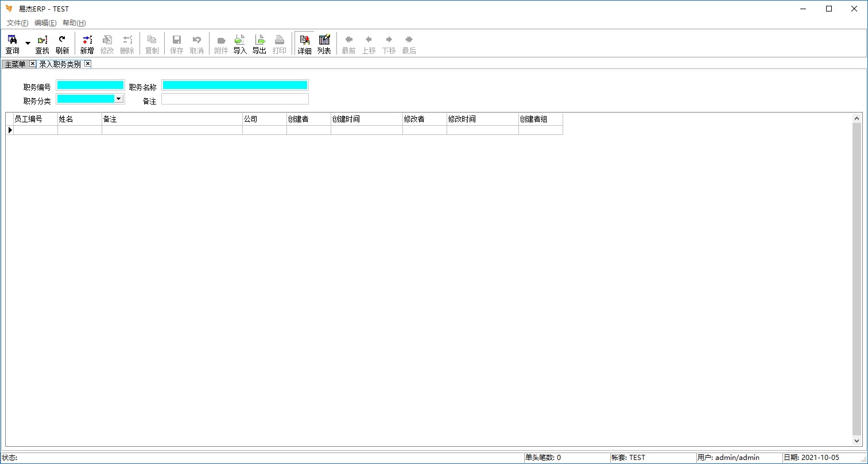868x464 pixels.
Task: Open the 文件(F) menu
Action: point(17,23)
